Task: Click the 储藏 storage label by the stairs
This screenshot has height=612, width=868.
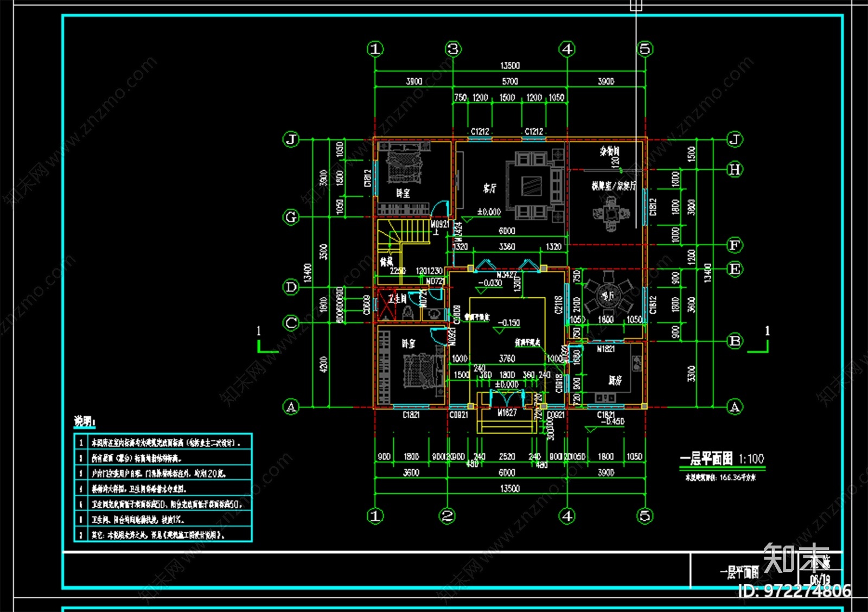Action: coord(386,262)
